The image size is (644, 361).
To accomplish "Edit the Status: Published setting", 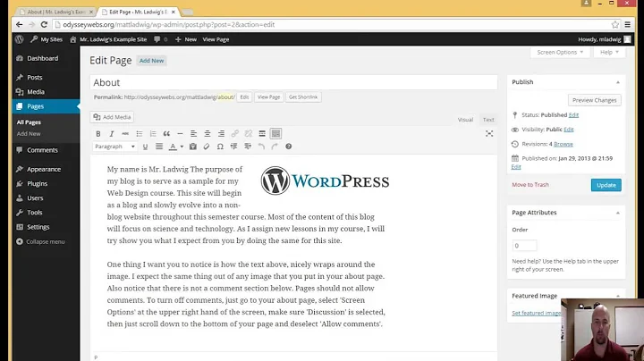I will [x=573, y=115].
